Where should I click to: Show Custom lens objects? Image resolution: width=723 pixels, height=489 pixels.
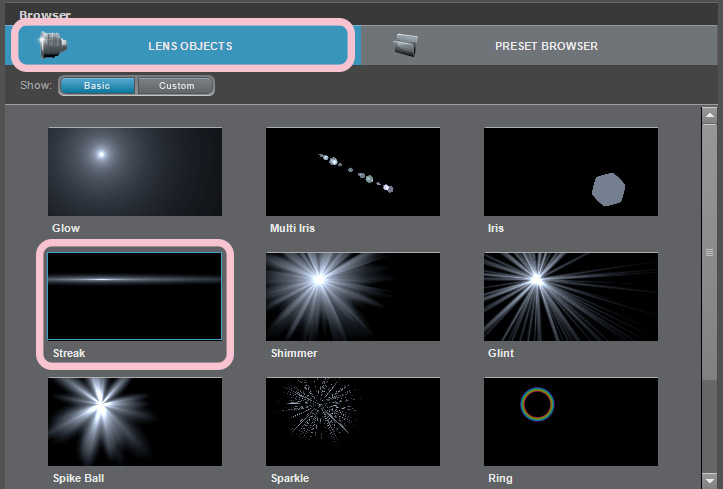click(176, 86)
